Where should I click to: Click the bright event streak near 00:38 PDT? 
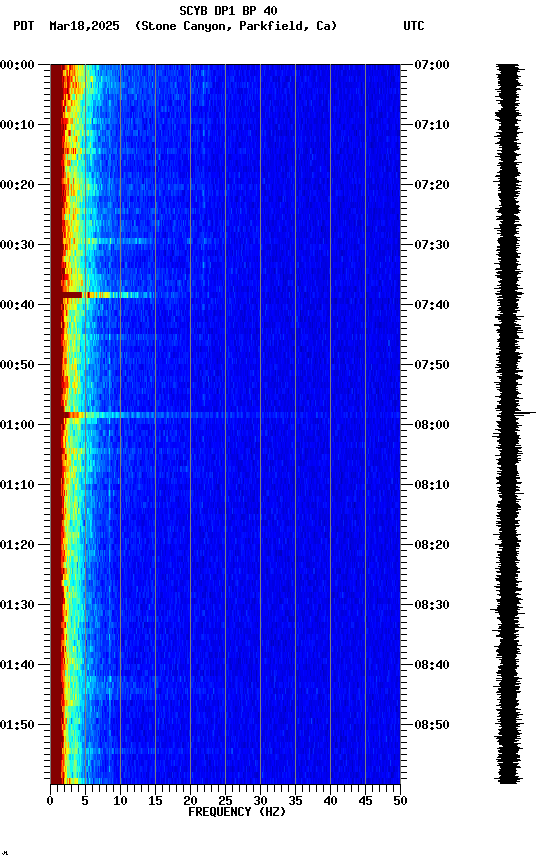tap(110, 295)
